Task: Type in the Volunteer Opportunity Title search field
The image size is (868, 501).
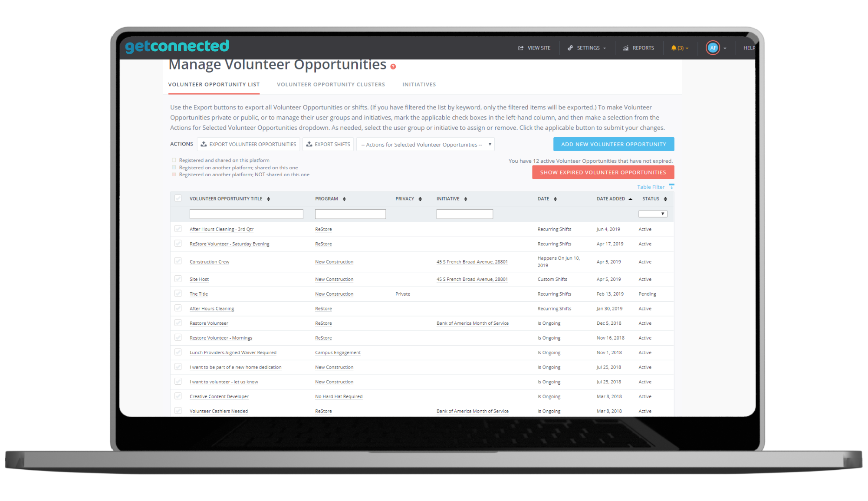Action: 246,214
